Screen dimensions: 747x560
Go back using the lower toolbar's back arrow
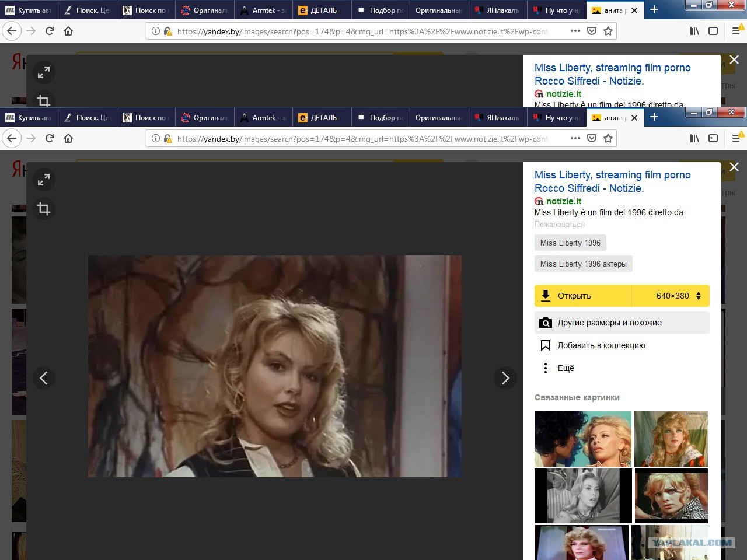tap(12, 138)
